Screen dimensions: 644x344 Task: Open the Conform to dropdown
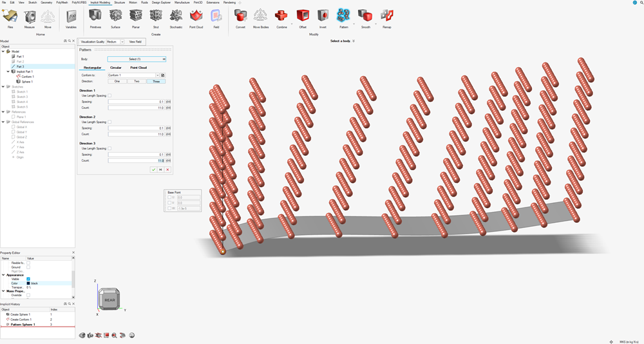(x=157, y=75)
